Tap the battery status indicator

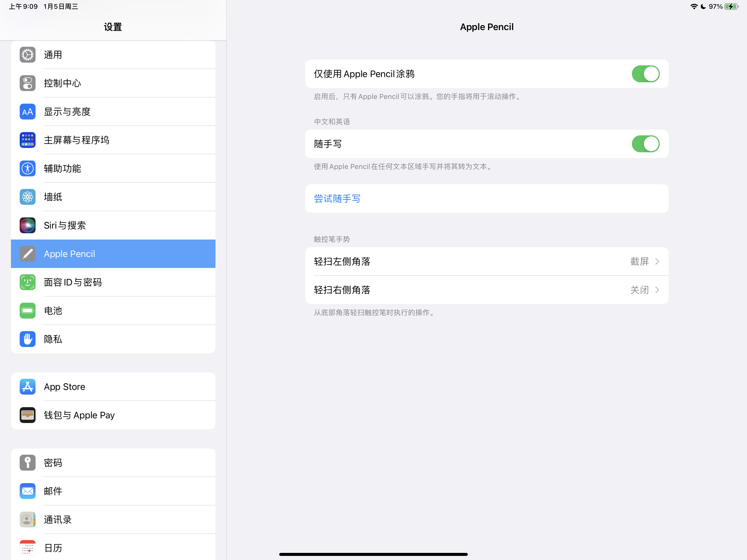tap(731, 6)
